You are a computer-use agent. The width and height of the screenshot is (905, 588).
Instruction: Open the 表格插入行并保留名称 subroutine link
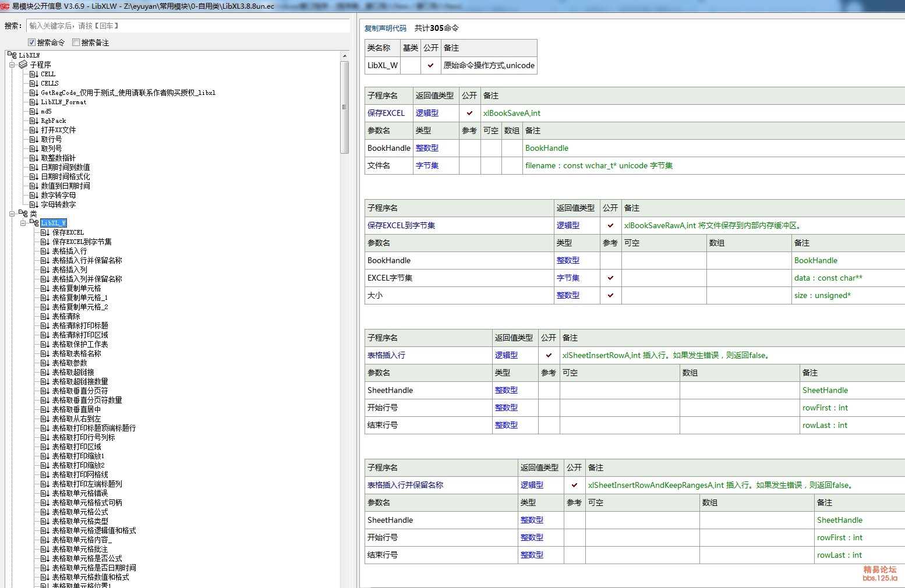(x=405, y=485)
